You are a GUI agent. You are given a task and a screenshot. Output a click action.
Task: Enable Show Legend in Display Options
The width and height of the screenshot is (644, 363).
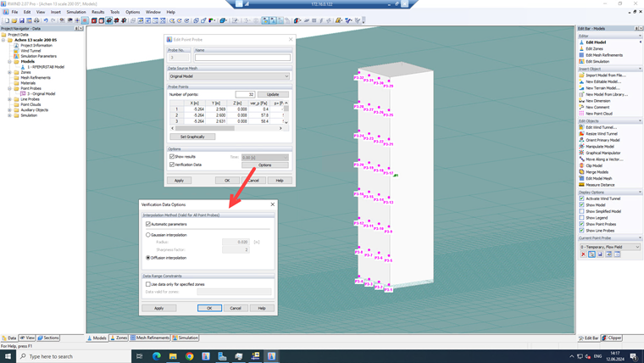(x=581, y=217)
